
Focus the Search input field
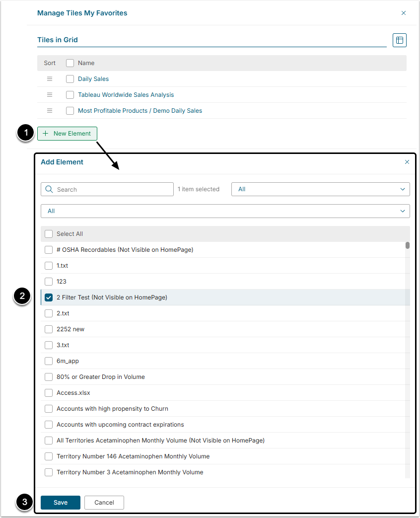(112, 189)
